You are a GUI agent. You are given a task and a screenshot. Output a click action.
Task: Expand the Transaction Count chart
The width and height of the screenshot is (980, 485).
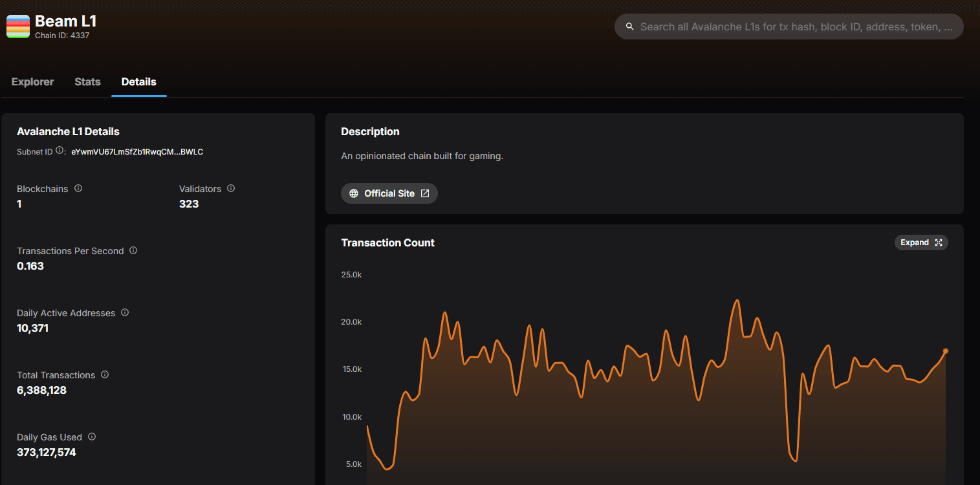pyautogui.click(x=921, y=242)
